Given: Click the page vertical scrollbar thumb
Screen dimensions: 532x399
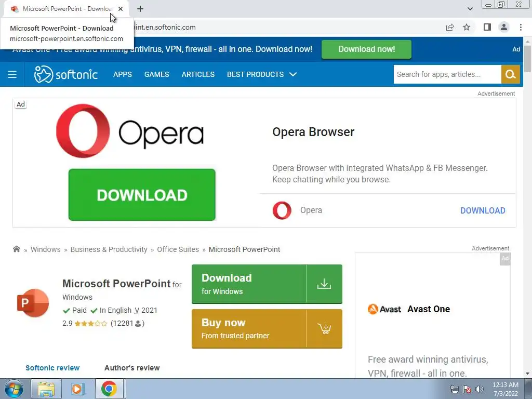Looking at the screenshot, I should tap(527, 58).
